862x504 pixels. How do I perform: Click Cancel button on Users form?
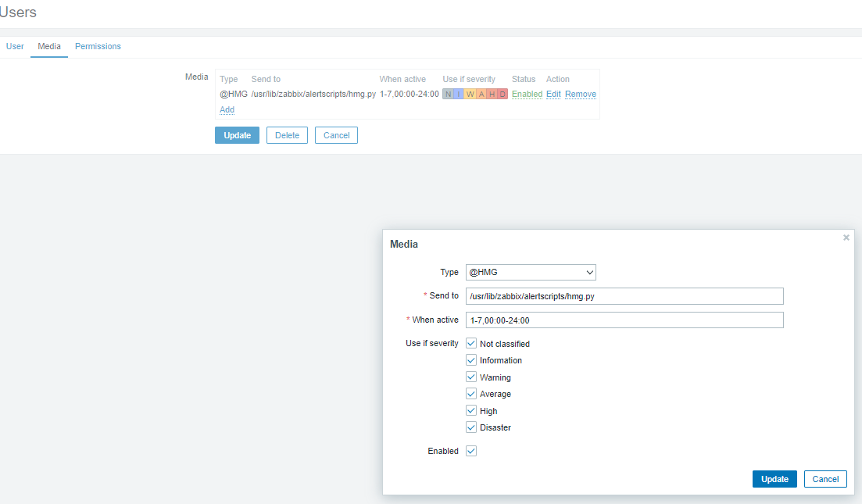coord(337,135)
